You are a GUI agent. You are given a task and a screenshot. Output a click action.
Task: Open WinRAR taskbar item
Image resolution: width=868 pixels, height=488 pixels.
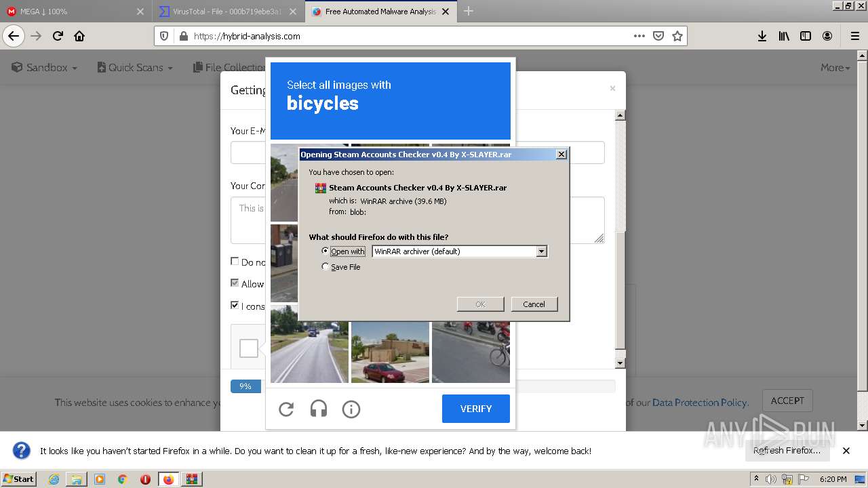(x=191, y=479)
